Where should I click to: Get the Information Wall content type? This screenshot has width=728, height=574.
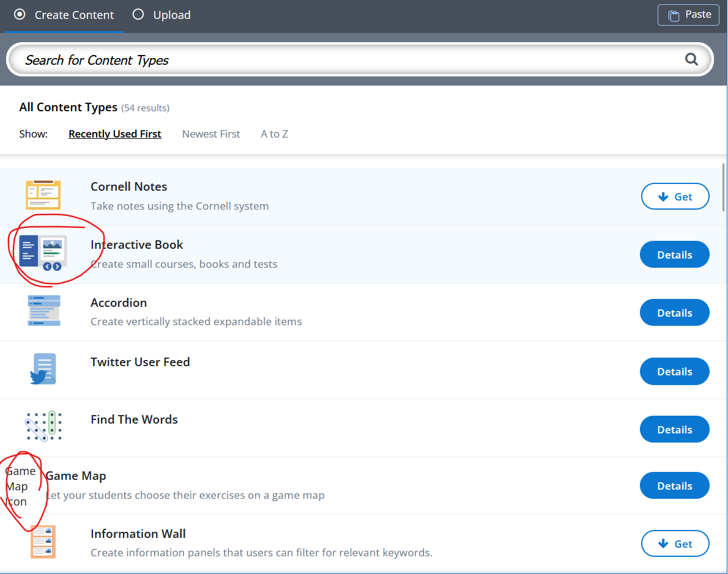coord(675,543)
